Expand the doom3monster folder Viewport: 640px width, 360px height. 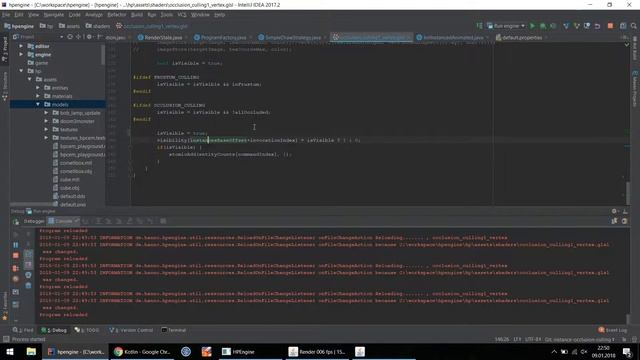click(x=46, y=121)
